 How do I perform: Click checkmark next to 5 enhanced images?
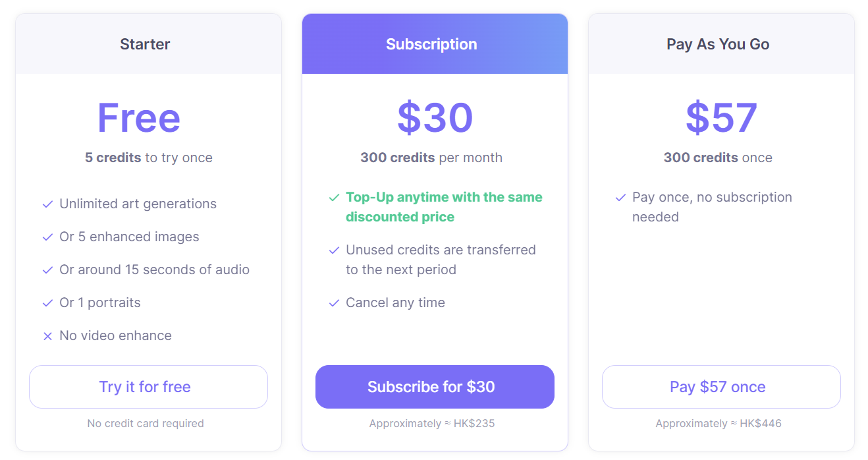coord(47,237)
